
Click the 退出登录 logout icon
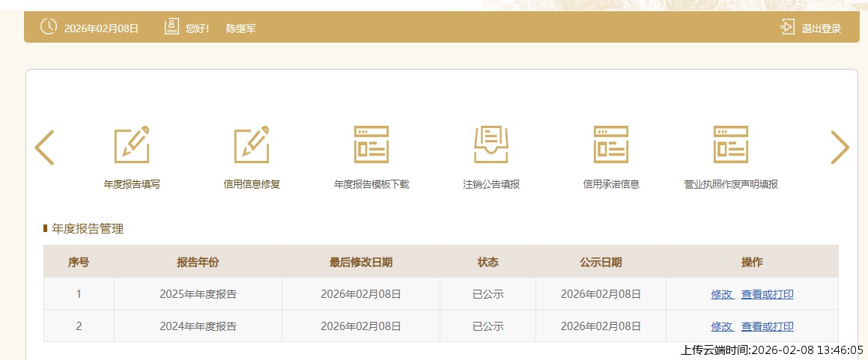click(787, 28)
